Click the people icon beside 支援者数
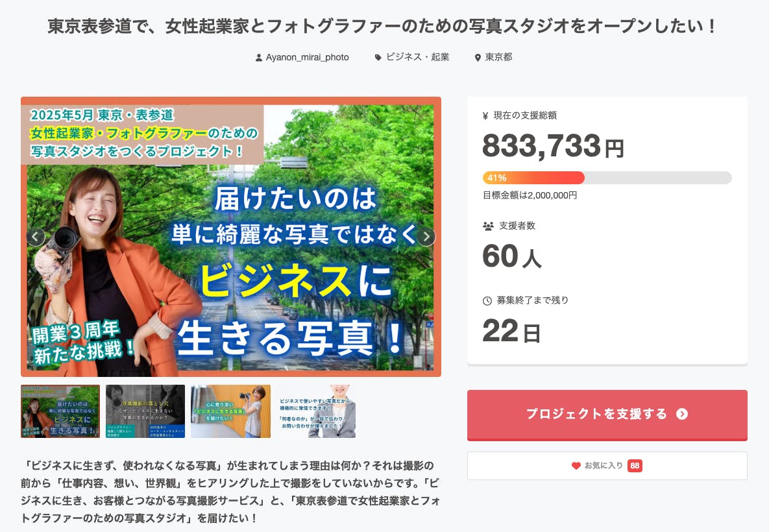 488,226
